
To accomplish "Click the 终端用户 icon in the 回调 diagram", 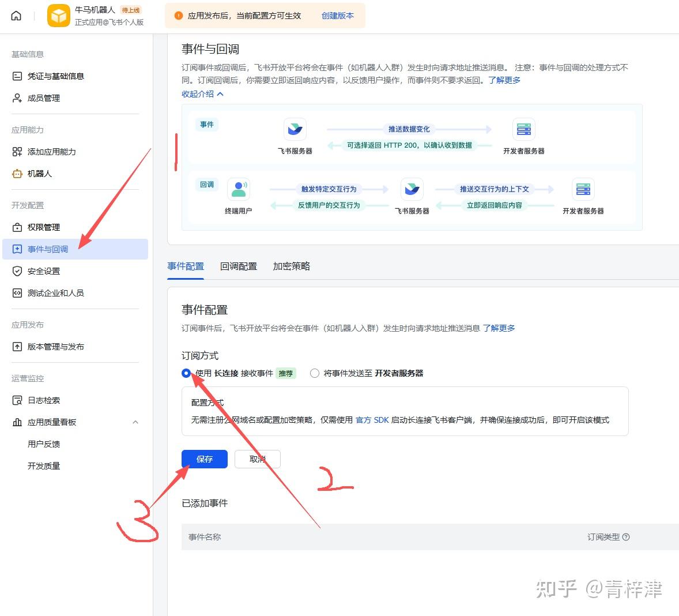I will tap(239, 189).
